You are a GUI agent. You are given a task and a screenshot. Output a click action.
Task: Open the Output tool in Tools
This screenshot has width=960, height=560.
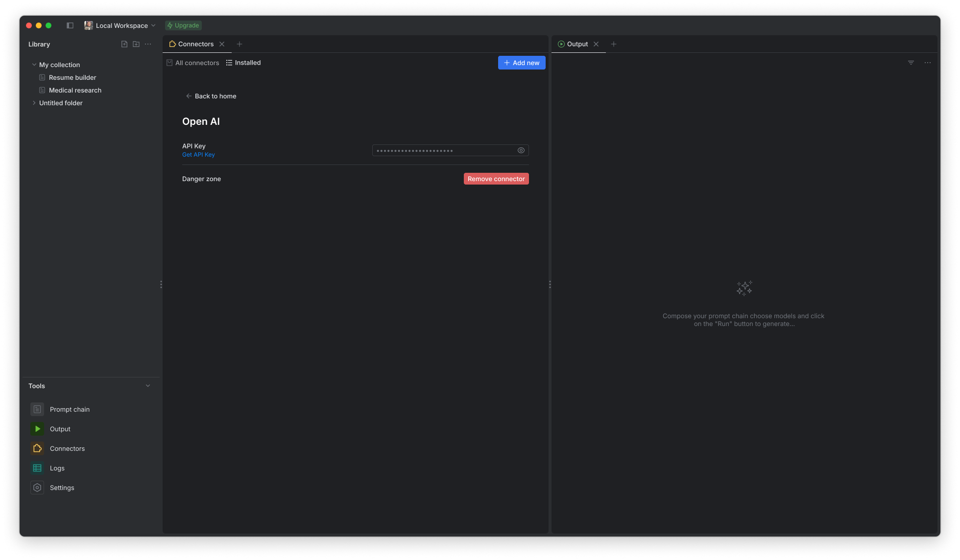coord(60,429)
